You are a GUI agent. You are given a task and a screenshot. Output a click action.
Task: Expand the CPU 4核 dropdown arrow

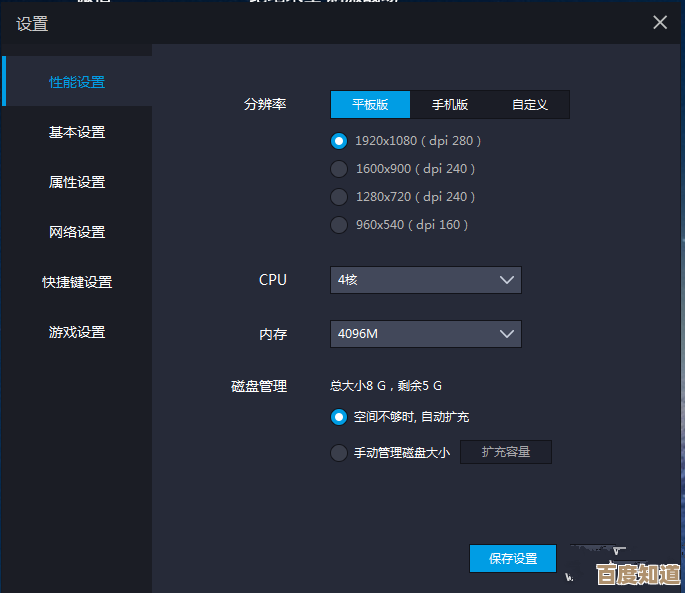click(x=506, y=280)
